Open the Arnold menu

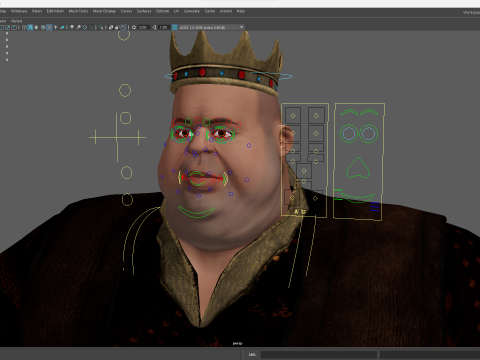tap(226, 11)
